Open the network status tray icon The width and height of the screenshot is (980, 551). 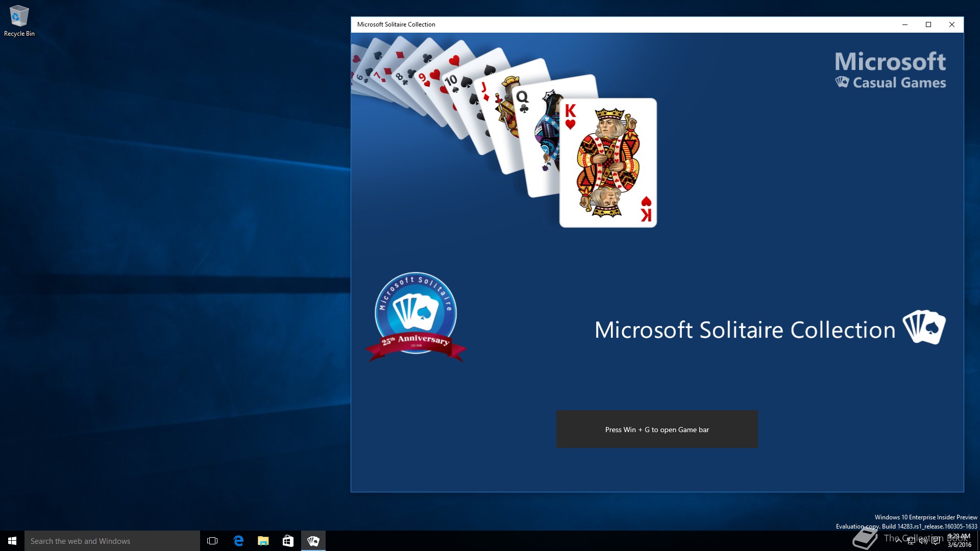[x=911, y=541]
